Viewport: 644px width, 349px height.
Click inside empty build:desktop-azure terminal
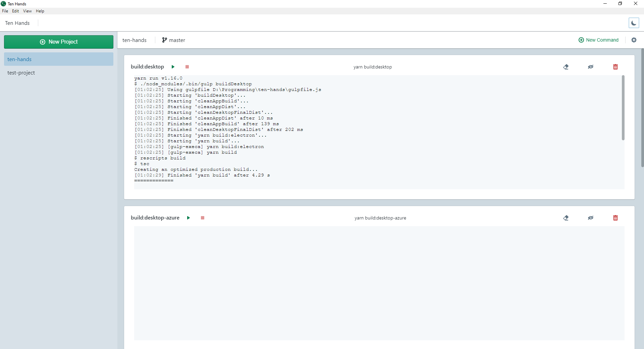(379, 283)
